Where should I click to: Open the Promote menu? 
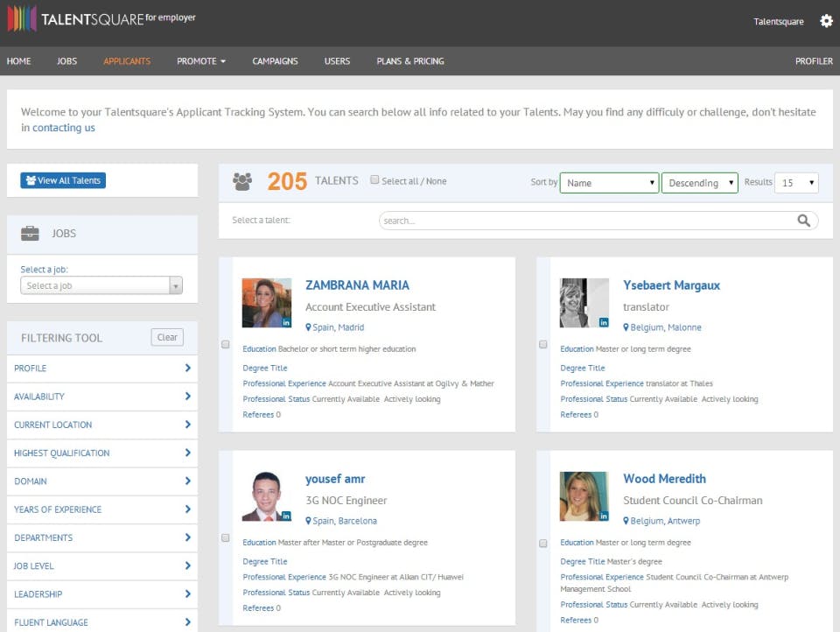tap(201, 61)
